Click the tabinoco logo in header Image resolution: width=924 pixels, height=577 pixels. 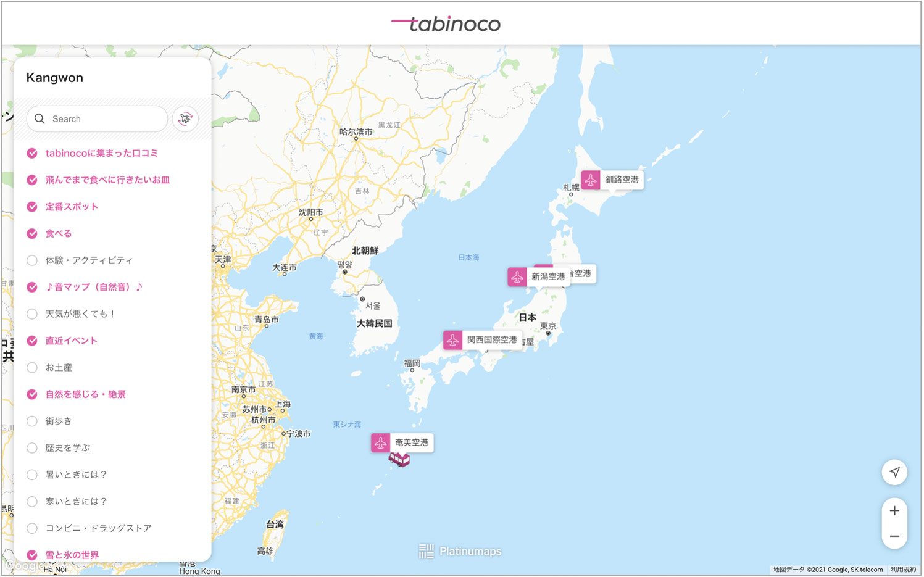[x=446, y=24]
